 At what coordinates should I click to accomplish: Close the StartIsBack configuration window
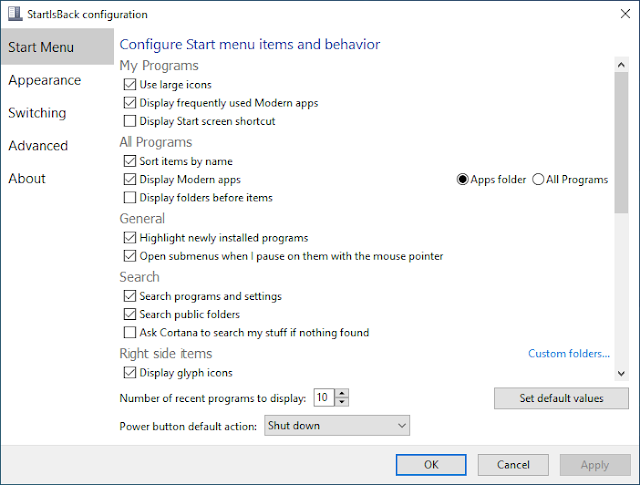pos(625,14)
